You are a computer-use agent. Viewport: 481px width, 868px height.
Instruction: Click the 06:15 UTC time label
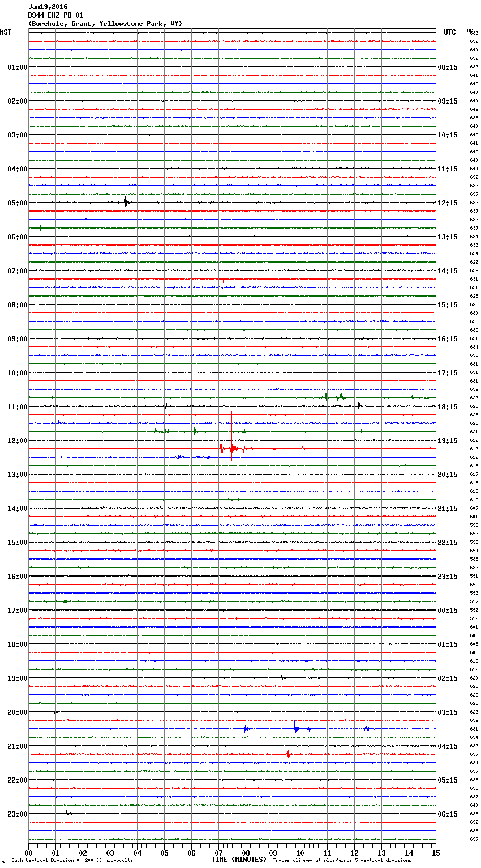point(448,814)
